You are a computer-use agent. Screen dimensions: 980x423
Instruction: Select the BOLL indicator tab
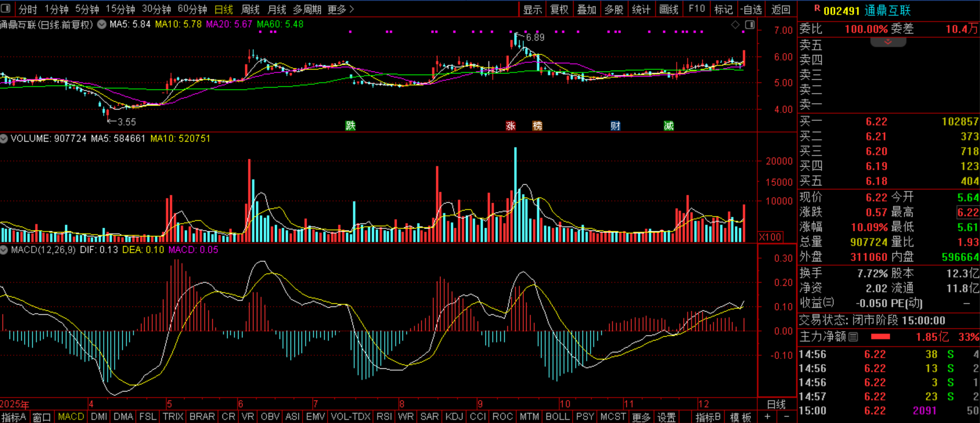(557, 417)
